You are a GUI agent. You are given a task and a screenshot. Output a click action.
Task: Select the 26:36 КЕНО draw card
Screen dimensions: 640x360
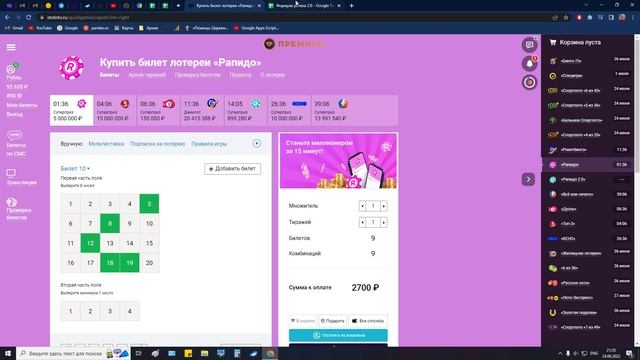coord(289,110)
